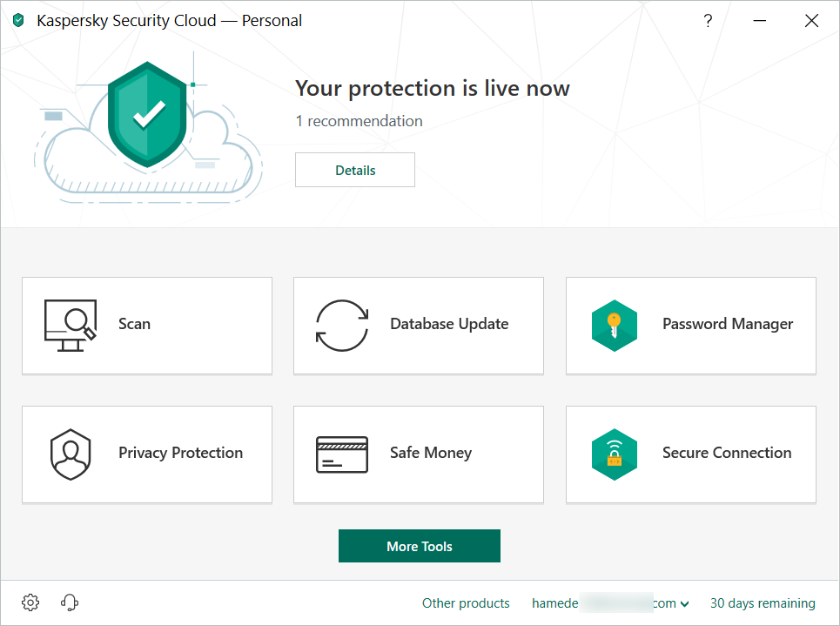Click the Kaspersky logo in title bar
This screenshot has height=626, width=840.
tap(18, 22)
